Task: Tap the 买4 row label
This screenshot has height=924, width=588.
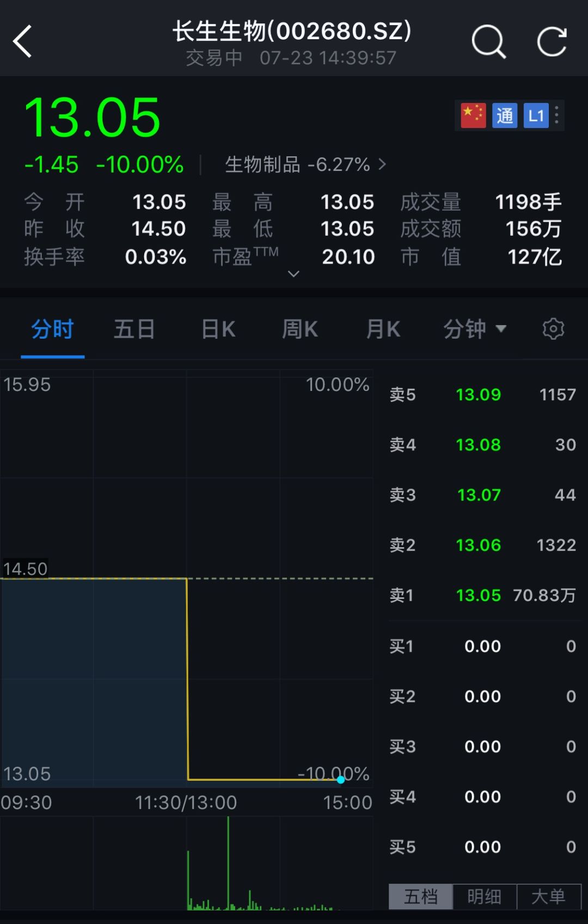Action: (x=402, y=797)
